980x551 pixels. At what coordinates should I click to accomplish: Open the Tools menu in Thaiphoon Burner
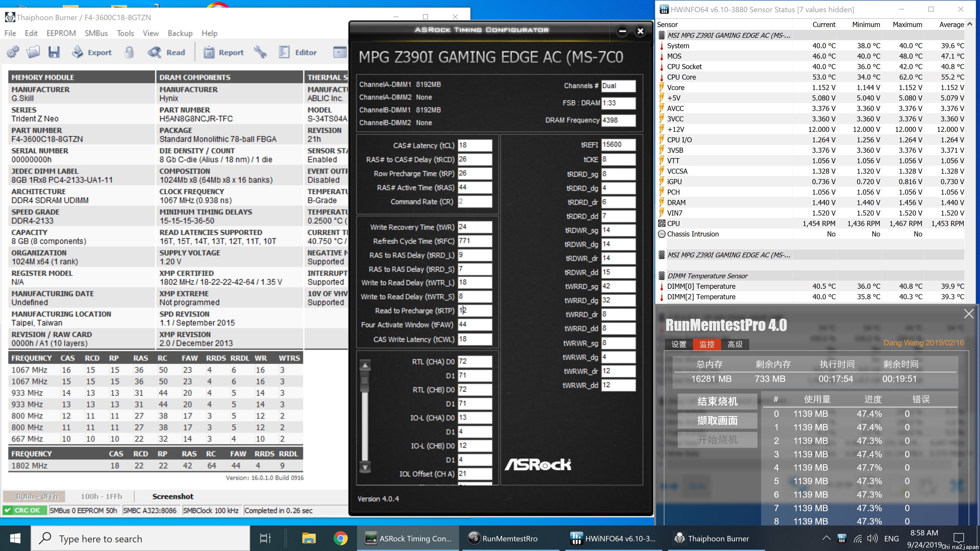pos(125,33)
